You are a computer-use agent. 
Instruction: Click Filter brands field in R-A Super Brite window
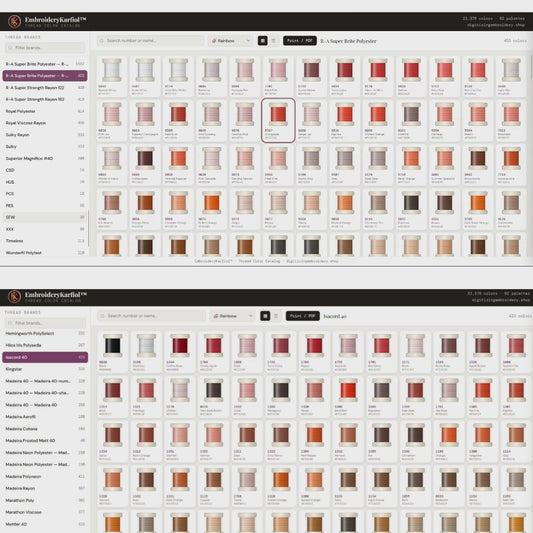[45, 48]
